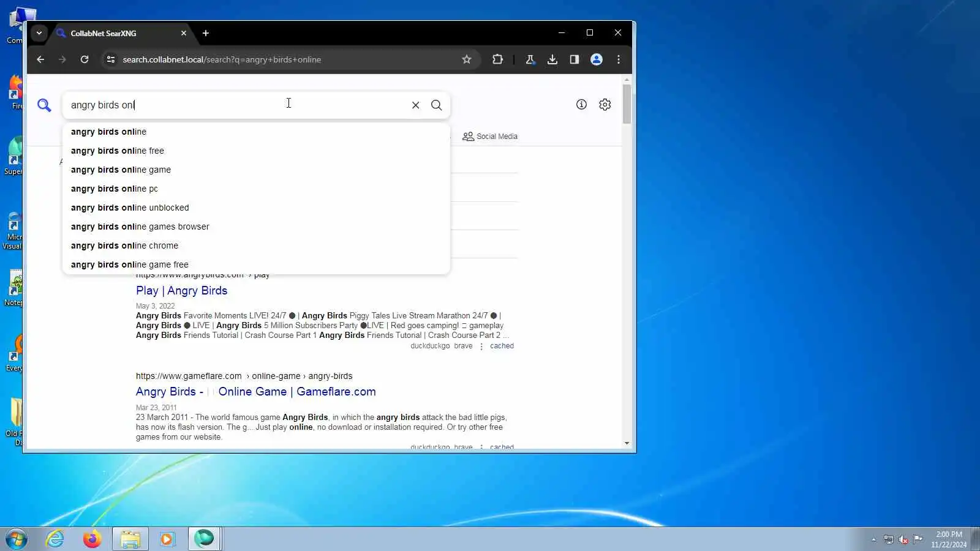Image resolution: width=980 pixels, height=551 pixels.
Task: Close the CollabNet SearXNG tab
Action: 184,33
